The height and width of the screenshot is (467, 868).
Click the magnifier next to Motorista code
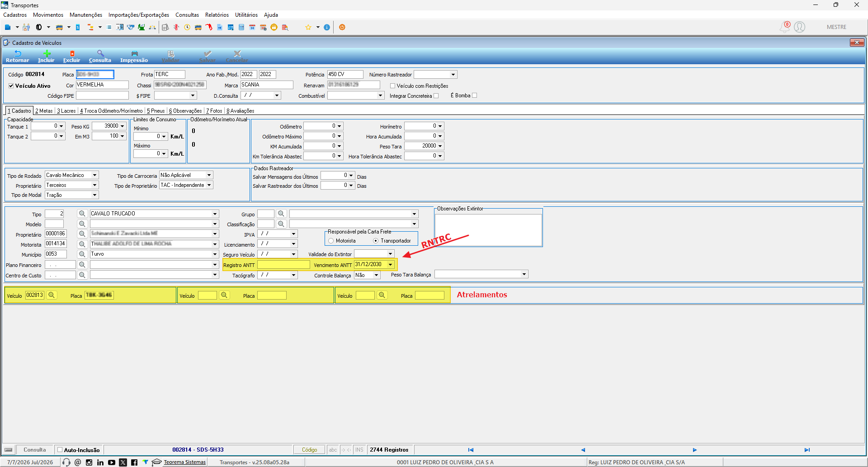click(x=82, y=244)
